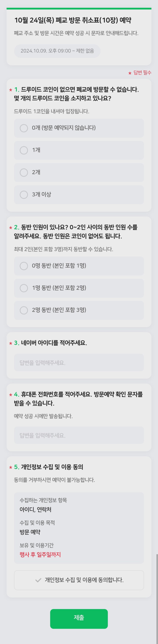Click the 개인정보 수집 및 이용 동의 heading

52,467
